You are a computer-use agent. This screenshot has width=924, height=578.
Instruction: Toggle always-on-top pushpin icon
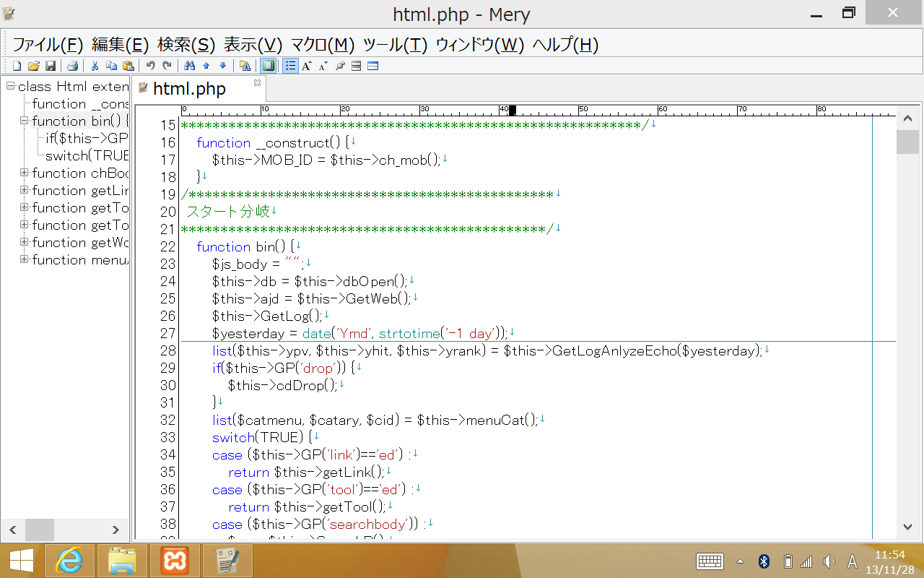[x=340, y=66]
